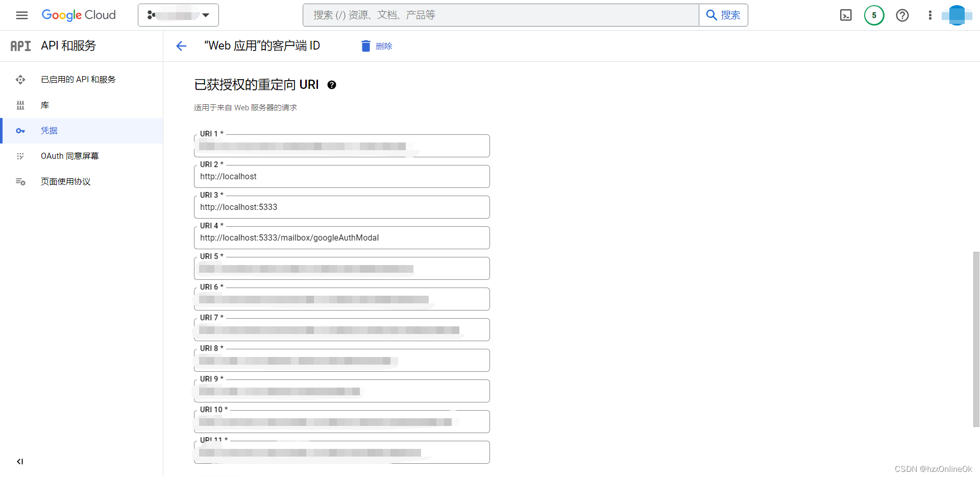Click the library grid icon
Screen dimensions: 980x477
(20, 105)
